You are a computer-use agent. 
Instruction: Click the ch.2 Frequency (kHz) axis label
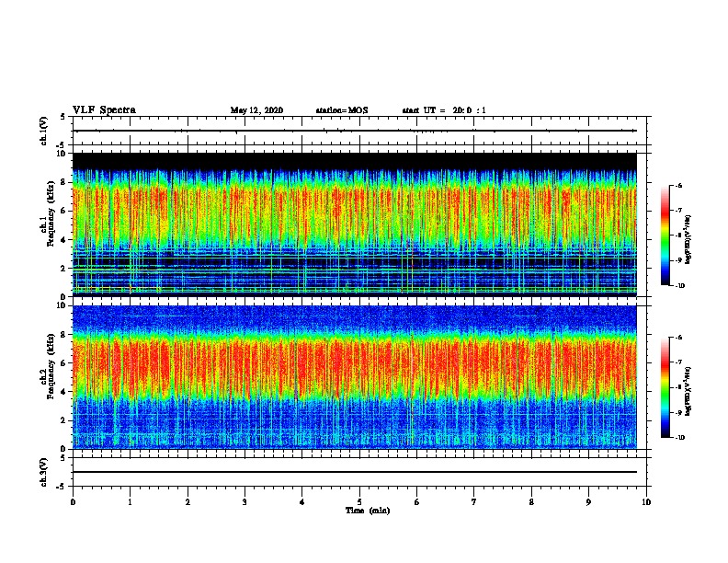(x=48, y=366)
